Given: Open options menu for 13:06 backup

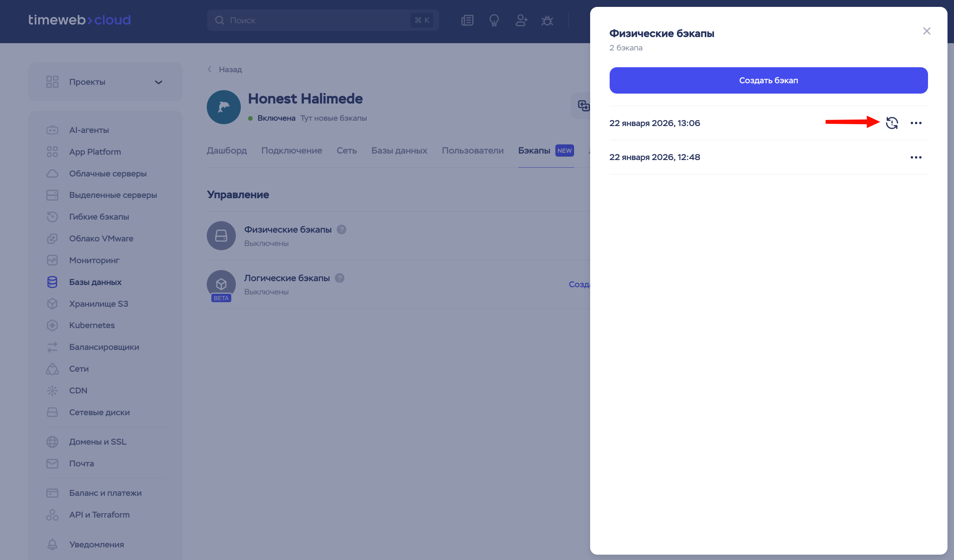Looking at the screenshot, I should (916, 123).
